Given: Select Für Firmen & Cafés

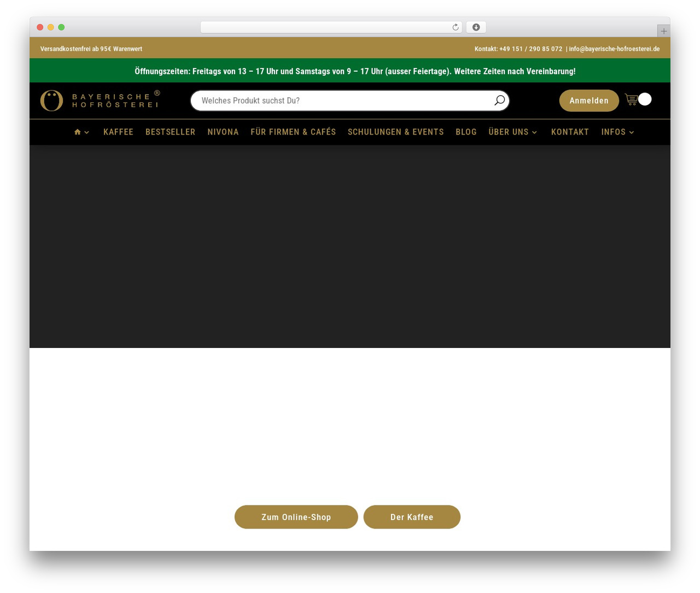Looking at the screenshot, I should pos(293,132).
